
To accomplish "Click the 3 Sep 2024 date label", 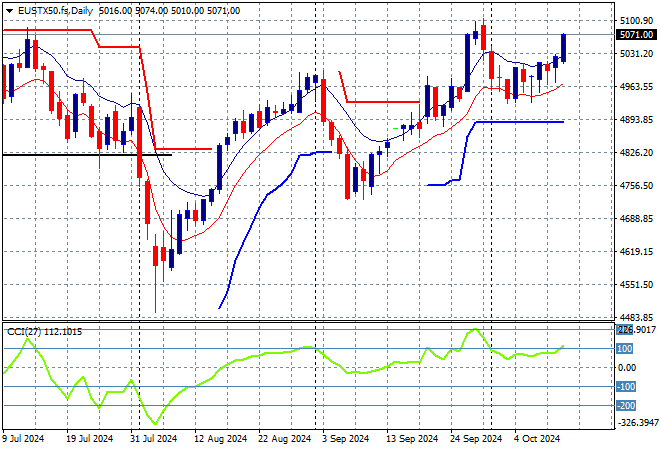I will [343, 438].
